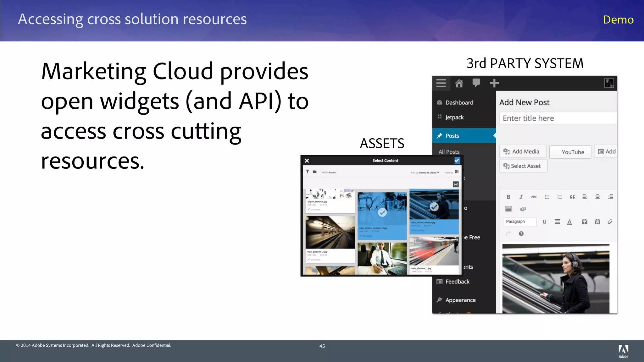The height and width of the screenshot is (362, 644).
Task: Align text left
Action: pos(585,197)
